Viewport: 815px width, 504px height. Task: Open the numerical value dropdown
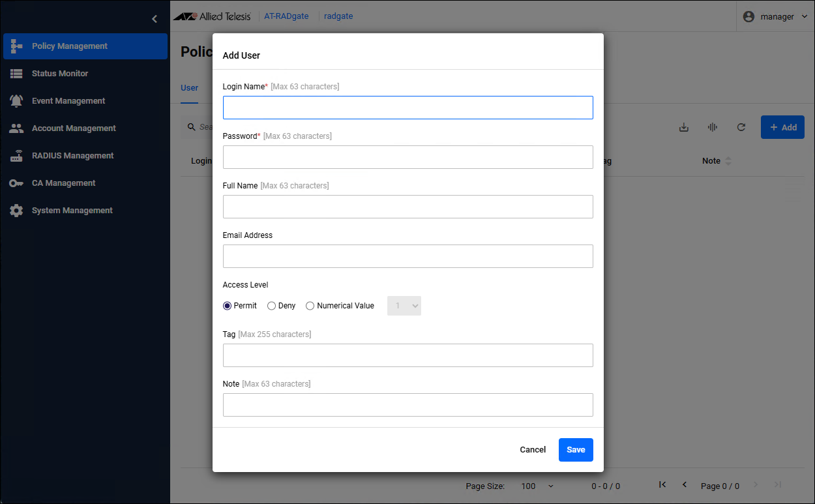[404, 306]
